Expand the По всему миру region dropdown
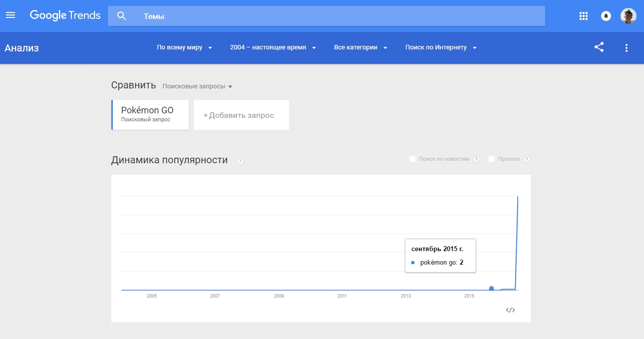The width and height of the screenshot is (644, 339). tap(185, 47)
